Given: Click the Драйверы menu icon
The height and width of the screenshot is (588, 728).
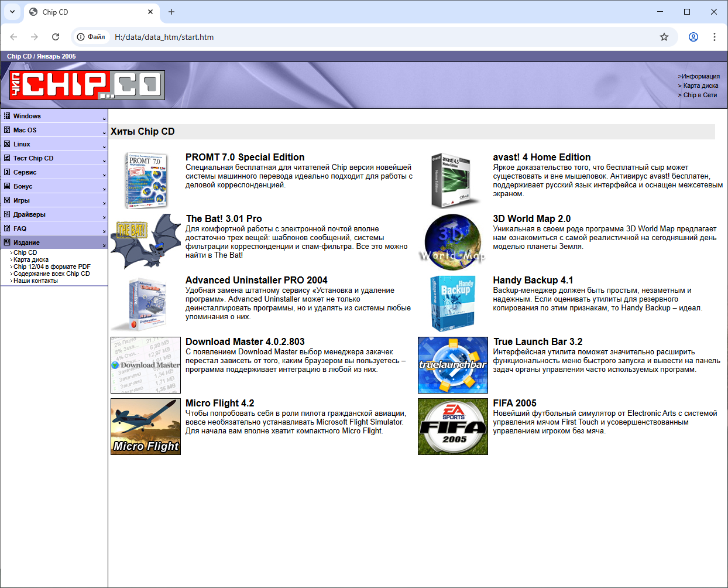Looking at the screenshot, I should [7, 214].
